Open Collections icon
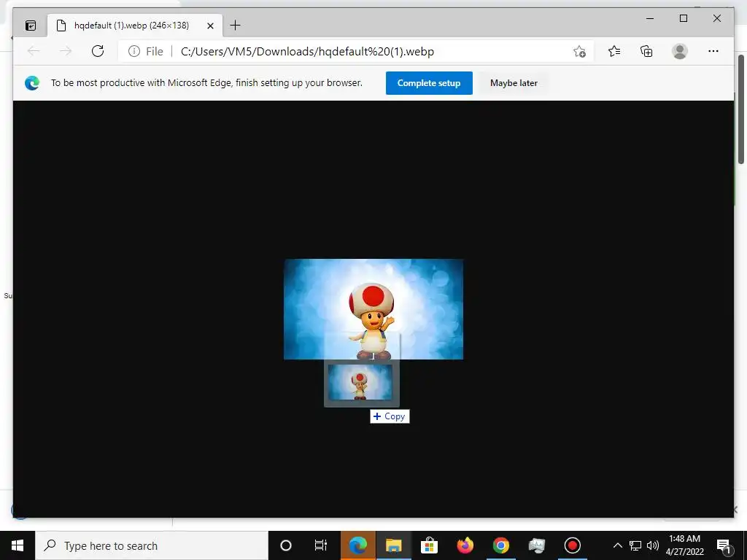The image size is (747, 560). click(646, 51)
